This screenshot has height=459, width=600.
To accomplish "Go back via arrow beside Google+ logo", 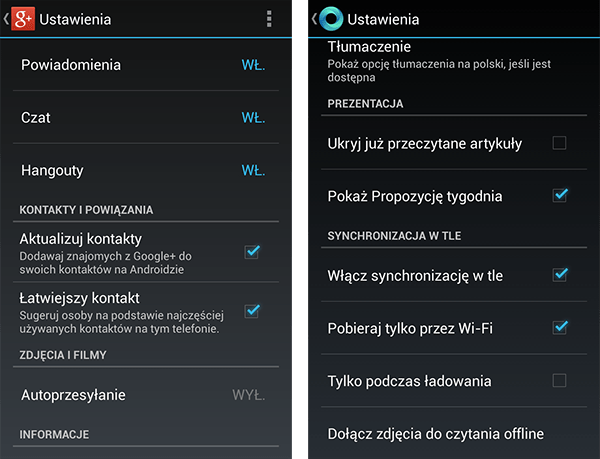I will pyautogui.click(x=6, y=19).
